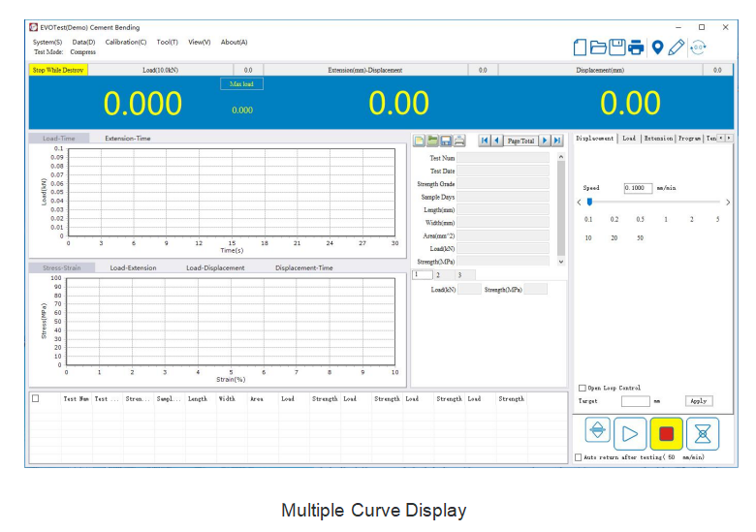This screenshot has height=532, width=756.
Task: Click the zero reset circular icon
Action: 697,47
